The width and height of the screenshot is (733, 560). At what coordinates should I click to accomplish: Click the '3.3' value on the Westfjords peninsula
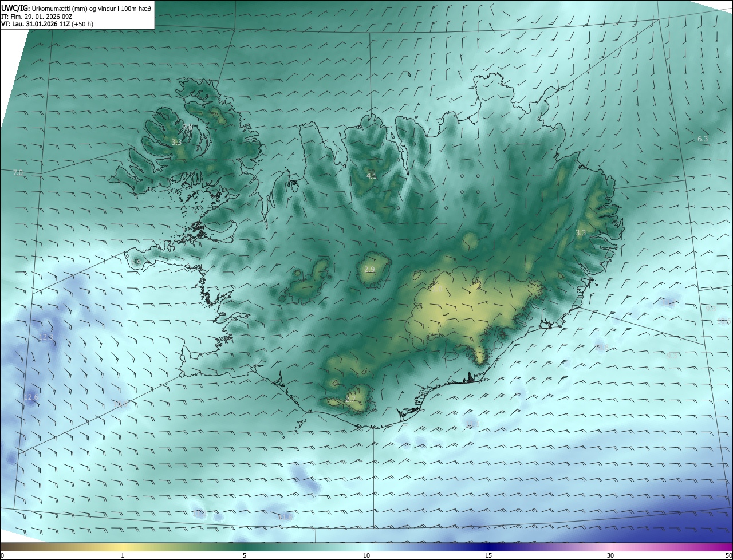click(x=176, y=142)
